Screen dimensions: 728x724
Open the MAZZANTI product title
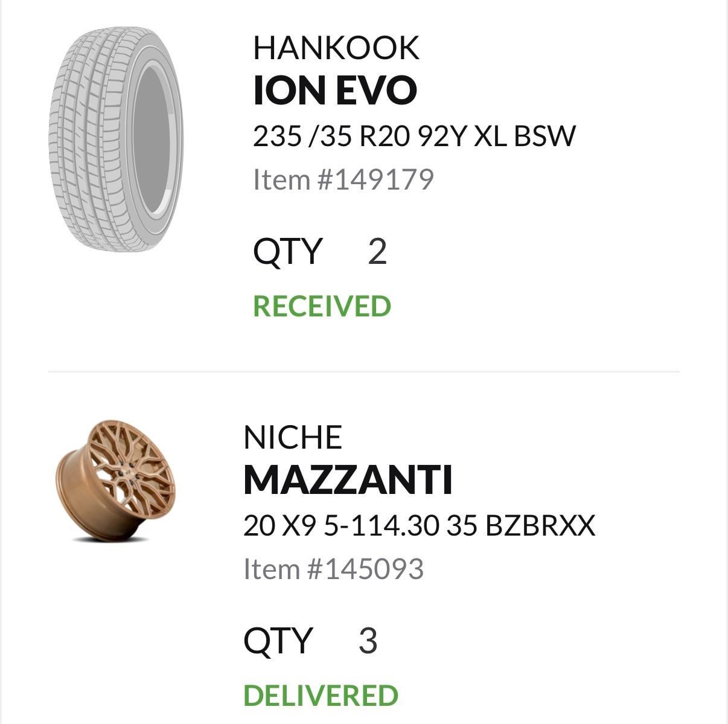(x=348, y=480)
